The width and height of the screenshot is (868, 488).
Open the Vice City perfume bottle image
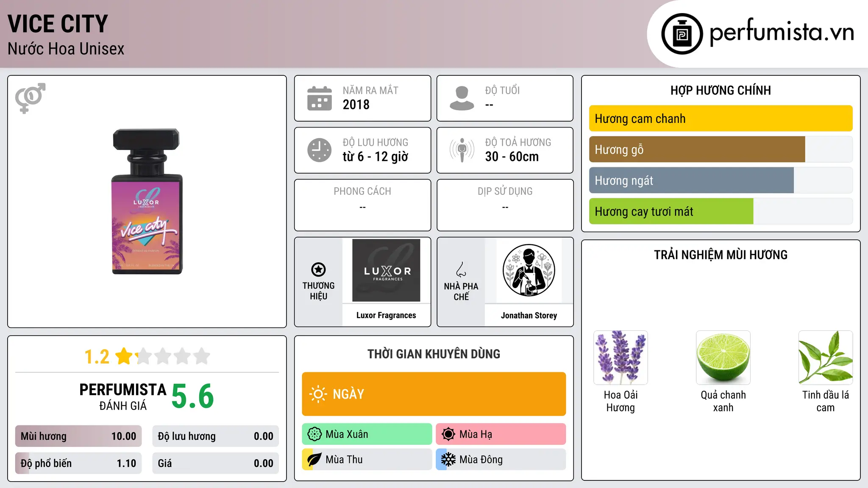[x=147, y=202]
